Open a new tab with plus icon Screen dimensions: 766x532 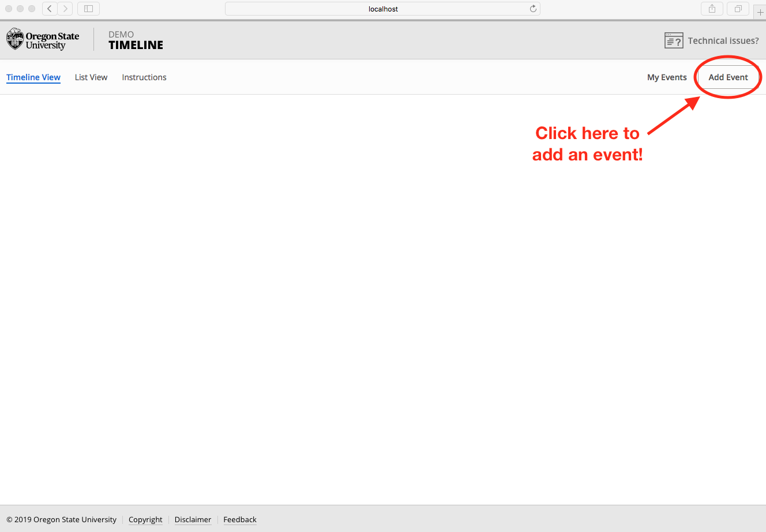coord(760,12)
